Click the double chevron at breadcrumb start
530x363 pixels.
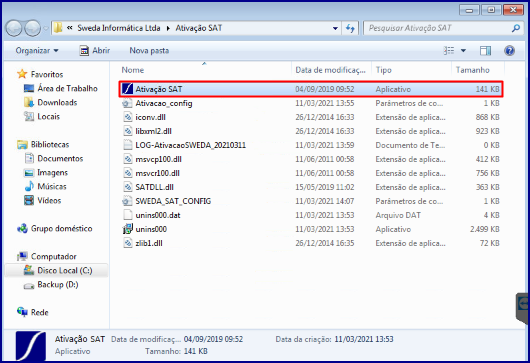tap(69, 28)
